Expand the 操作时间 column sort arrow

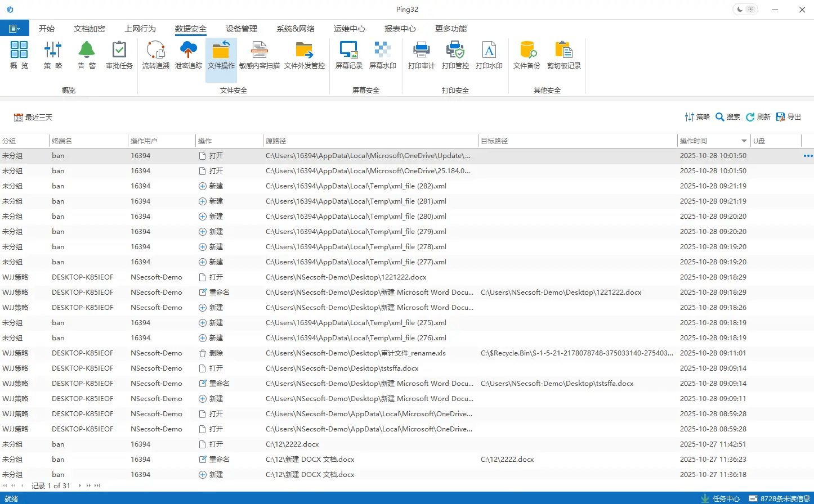(744, 141)
